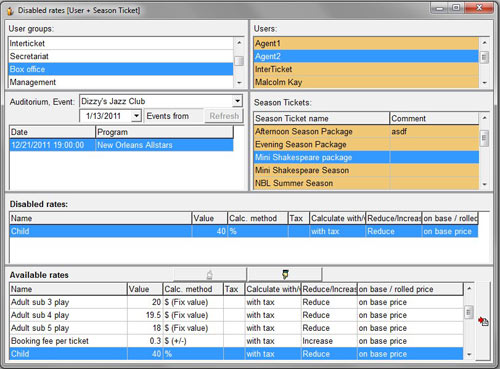Image resolution: width=500 pixels, height=369 pixels.
Task: Click the move-down green arrow button
Action: pyautogui.click(x=285, y=274)
